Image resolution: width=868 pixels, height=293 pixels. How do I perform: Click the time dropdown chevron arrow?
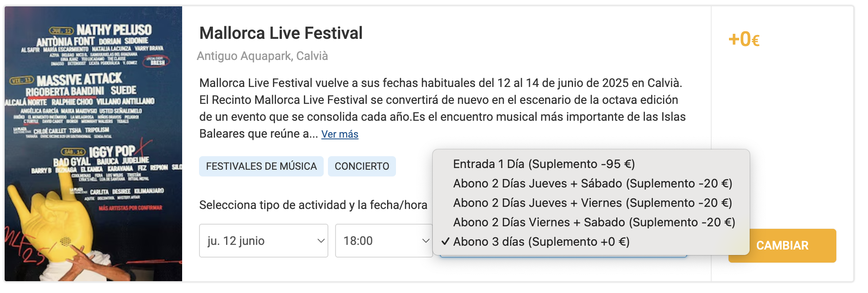426,241
